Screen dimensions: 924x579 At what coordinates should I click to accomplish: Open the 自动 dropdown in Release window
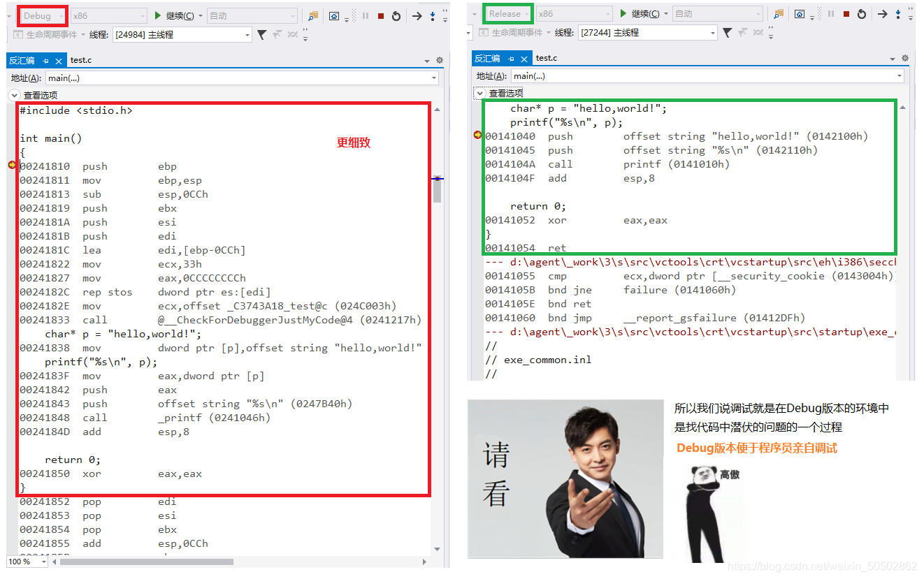pyautogui.click(x=717, y=14)
